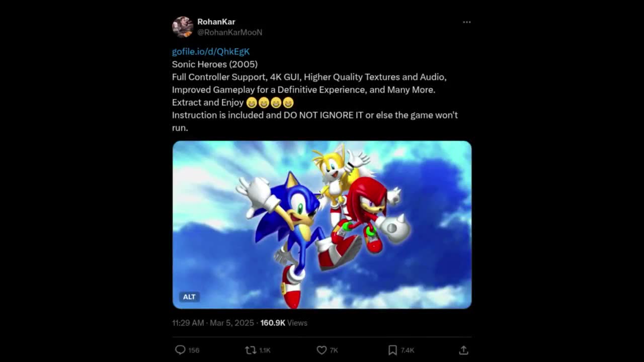Click the 7K likes count
The width and height of the screenshot is (644, 362).
click(334, 350)
